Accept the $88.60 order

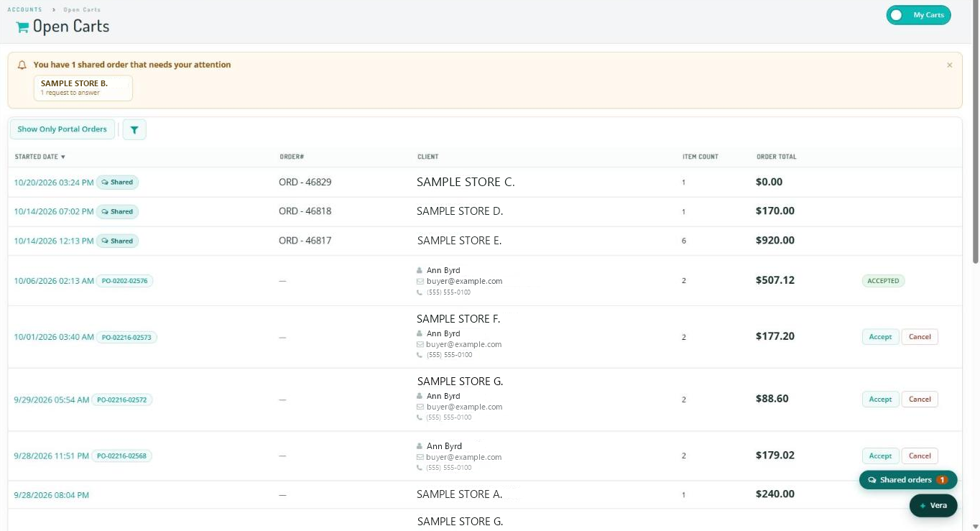tap(880, 400)
